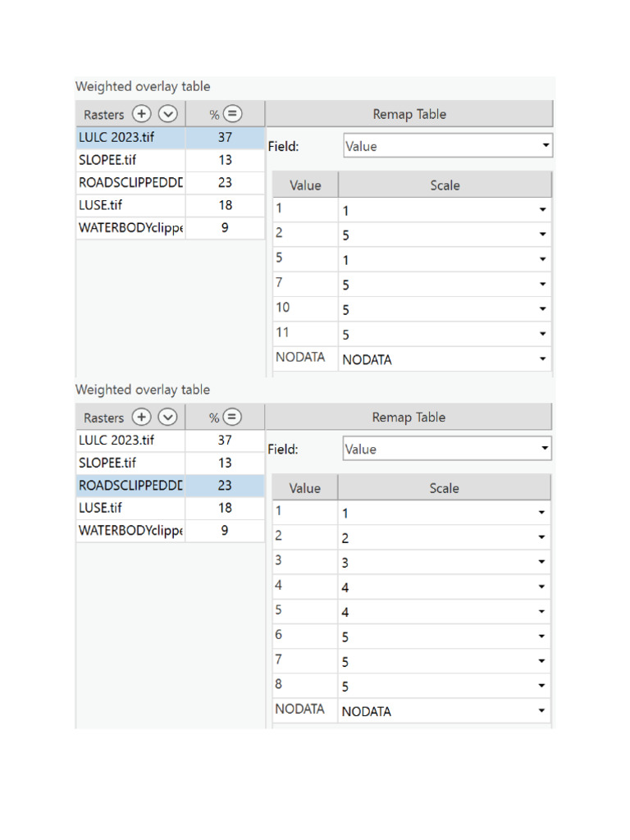Click Scale column header in top table
Viewport: 630px width, 840px height.
tap(445, 185)
